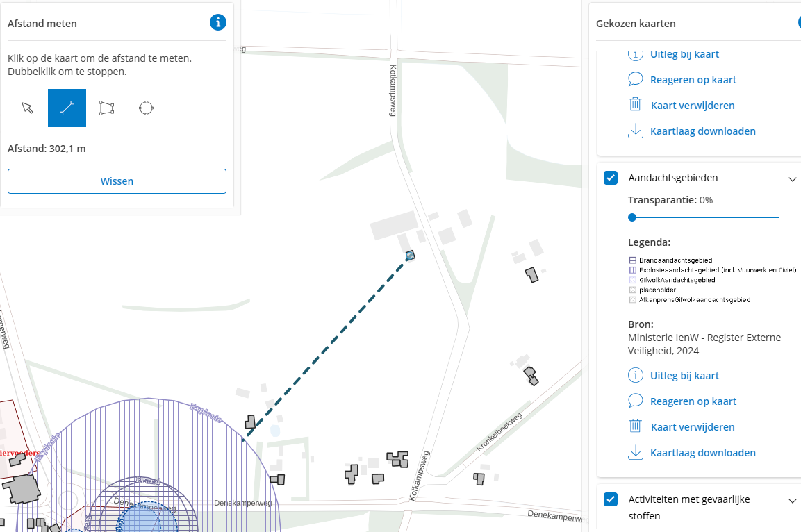801x532 pixels.
Task: Click Kaartlaag downloaden link above Aandachtsgebieden
Action: point(703,131)
